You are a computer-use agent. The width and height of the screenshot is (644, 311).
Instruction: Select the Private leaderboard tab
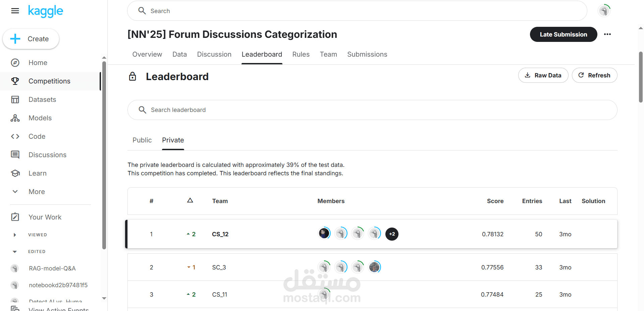point(173,140)
